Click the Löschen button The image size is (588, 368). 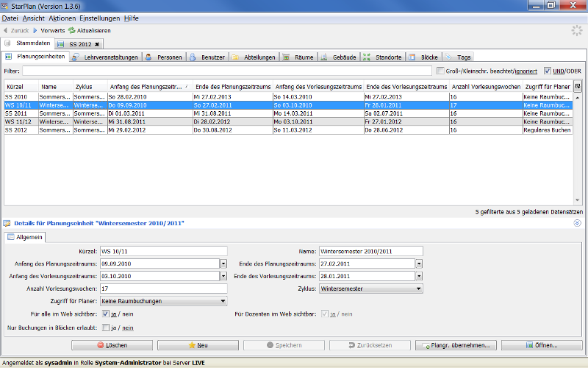pos(112,345)
